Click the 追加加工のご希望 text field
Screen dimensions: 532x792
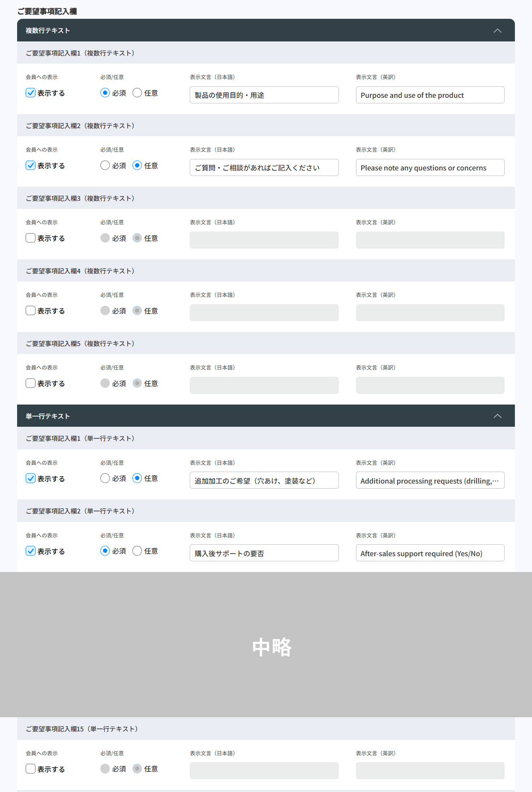click(x=264, y=481)
